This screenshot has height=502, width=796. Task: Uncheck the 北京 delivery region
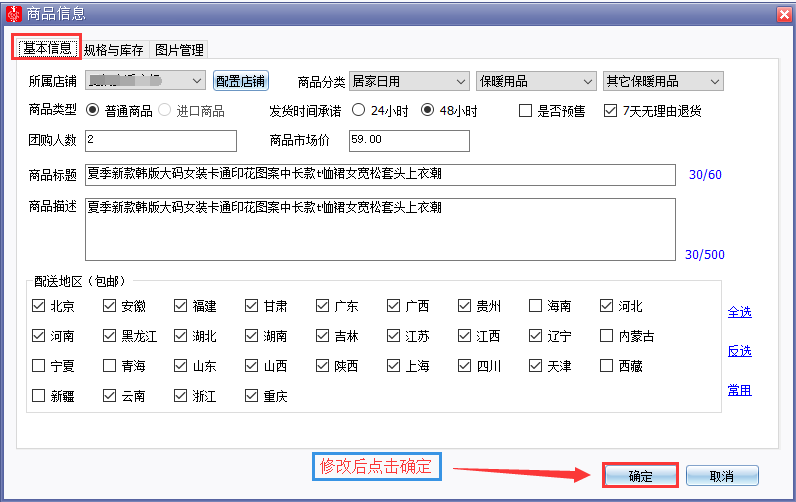(39, 306)
